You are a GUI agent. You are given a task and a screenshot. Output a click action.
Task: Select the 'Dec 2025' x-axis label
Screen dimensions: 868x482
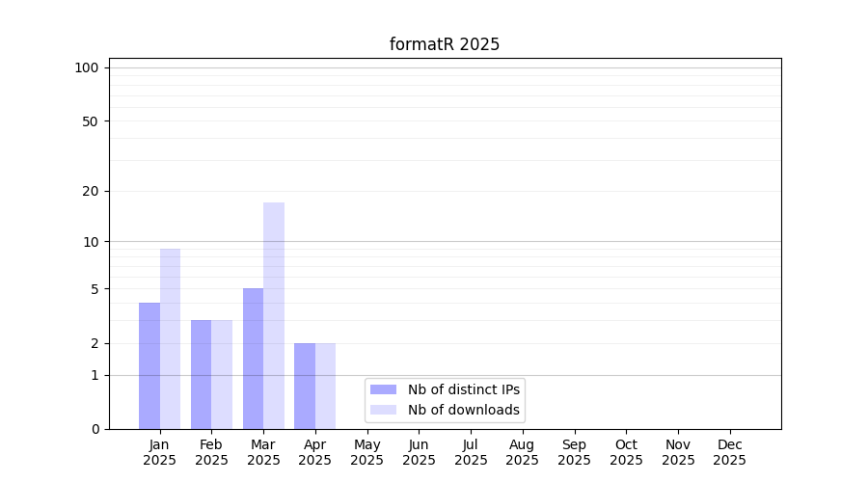pyautogui.click(x=729, y=452)
